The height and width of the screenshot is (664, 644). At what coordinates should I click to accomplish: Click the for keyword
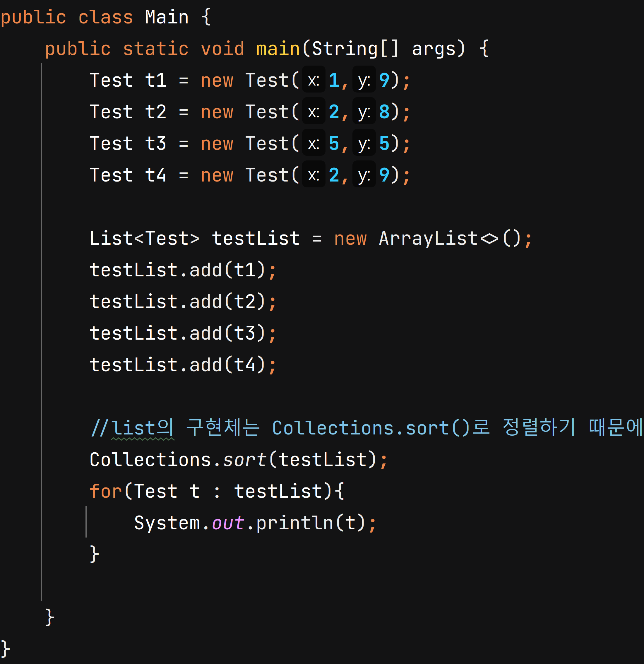pos(105,492)
